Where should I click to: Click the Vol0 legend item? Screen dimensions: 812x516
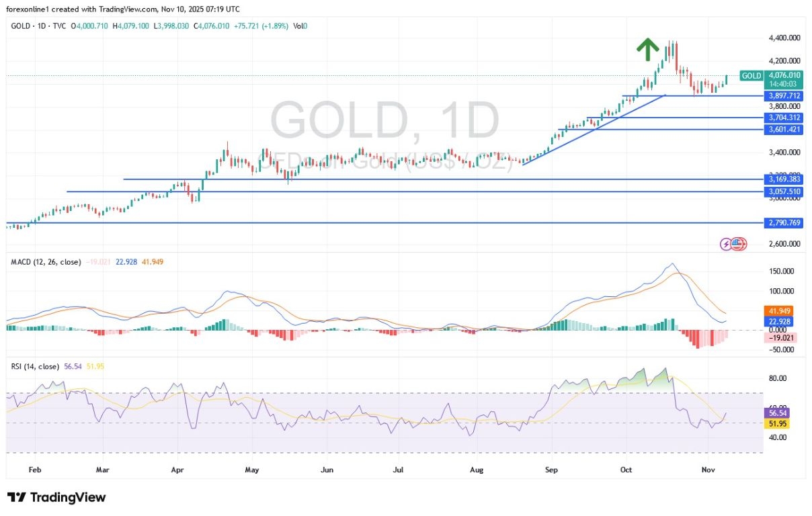pyautogui.click(x=300, y=26)
